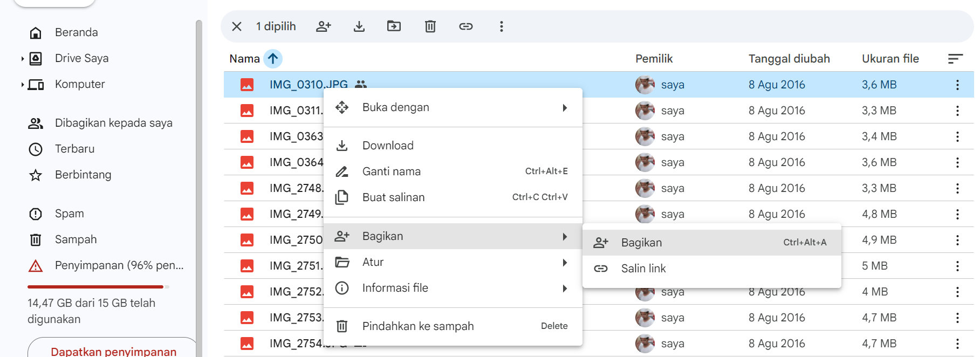Click the download icon in selection toolbar
Screen dimensions: 980x357
[x=359, y=26]
